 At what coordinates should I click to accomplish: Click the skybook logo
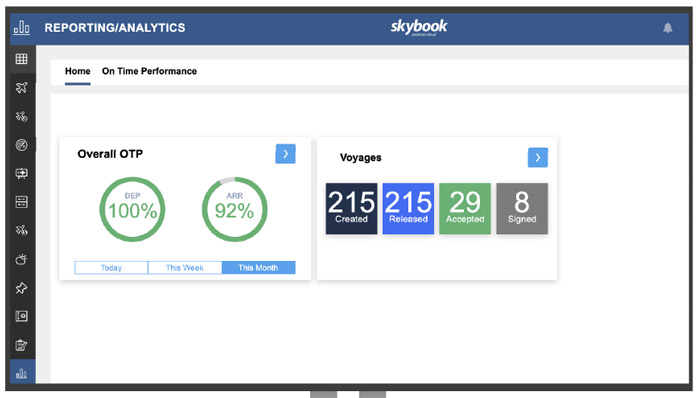coord(419,27)
